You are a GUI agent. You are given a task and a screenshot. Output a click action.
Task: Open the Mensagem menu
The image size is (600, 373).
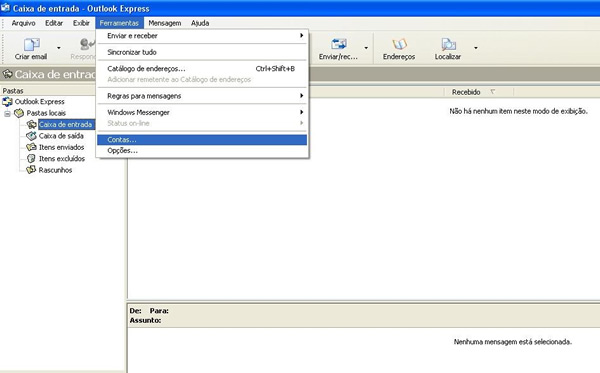click(165, 23)
